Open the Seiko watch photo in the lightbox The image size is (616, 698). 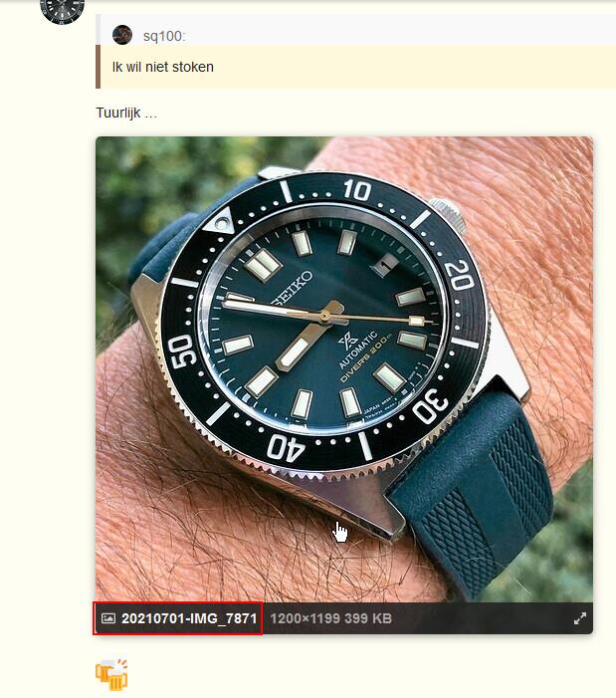click(x=344, y=369)
